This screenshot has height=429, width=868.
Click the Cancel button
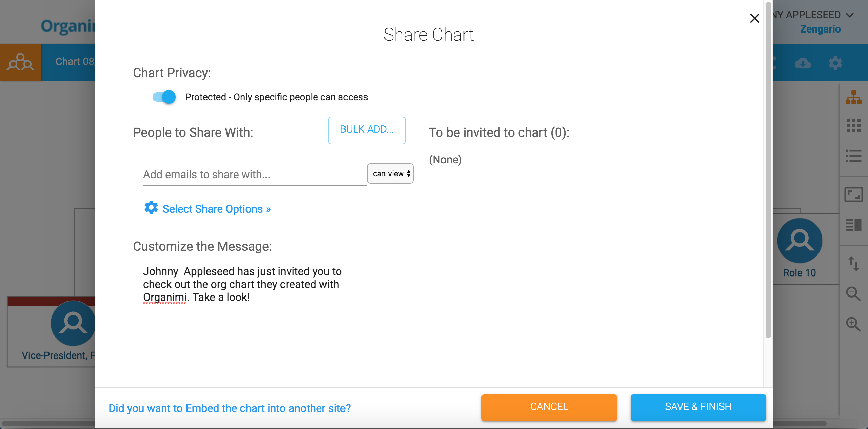[x=549, y=407]
